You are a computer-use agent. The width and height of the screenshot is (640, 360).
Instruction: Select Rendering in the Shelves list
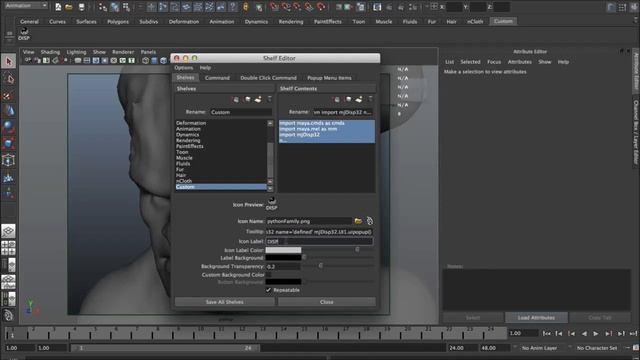coord(188,140)
